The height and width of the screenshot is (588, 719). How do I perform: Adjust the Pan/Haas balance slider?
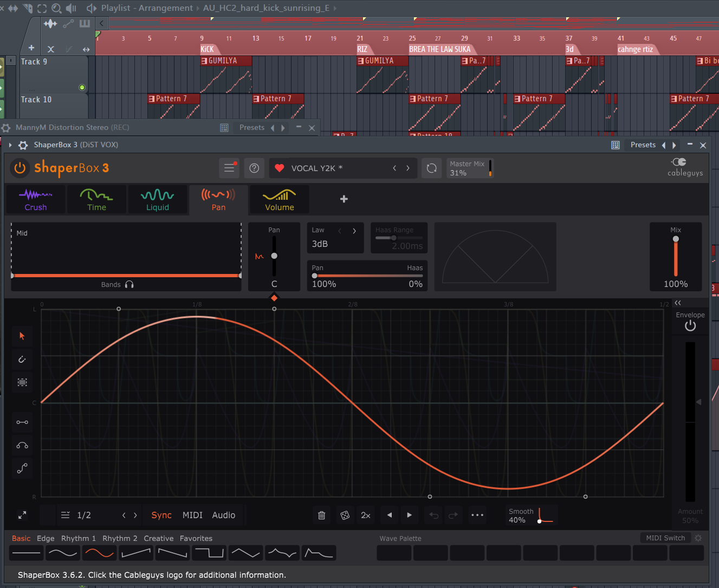tap(367, 276)
